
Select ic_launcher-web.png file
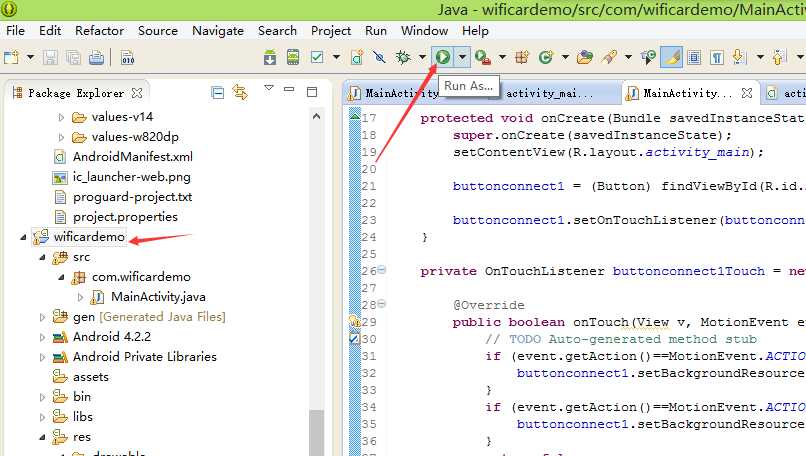pyautogui.click(x=132, y=177)
